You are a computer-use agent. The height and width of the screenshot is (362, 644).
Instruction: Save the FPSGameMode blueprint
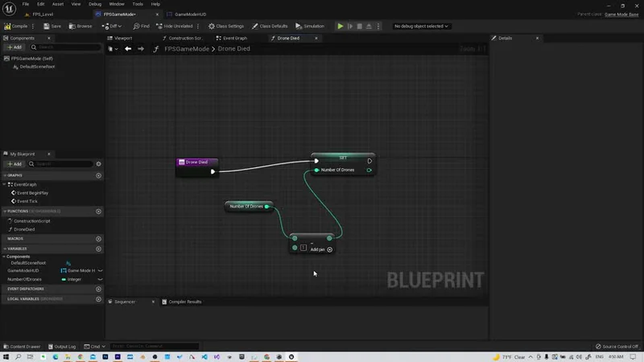(52, 27)
